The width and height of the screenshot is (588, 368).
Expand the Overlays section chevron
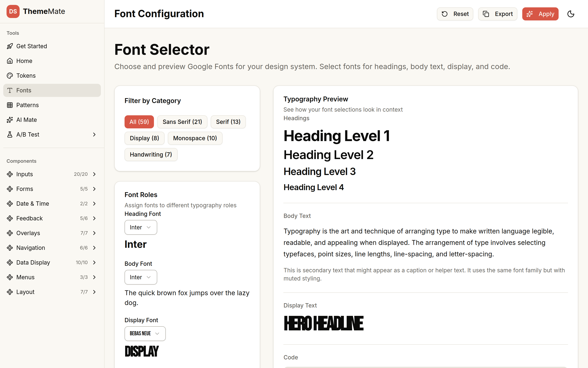point(94,233)
